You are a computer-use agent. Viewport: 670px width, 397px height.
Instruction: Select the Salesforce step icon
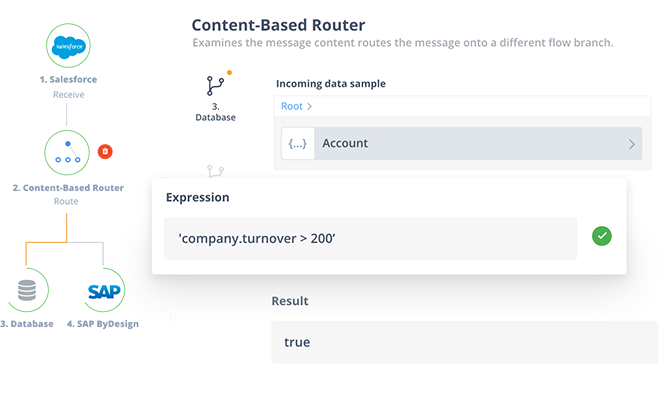[x=68, y=46]
